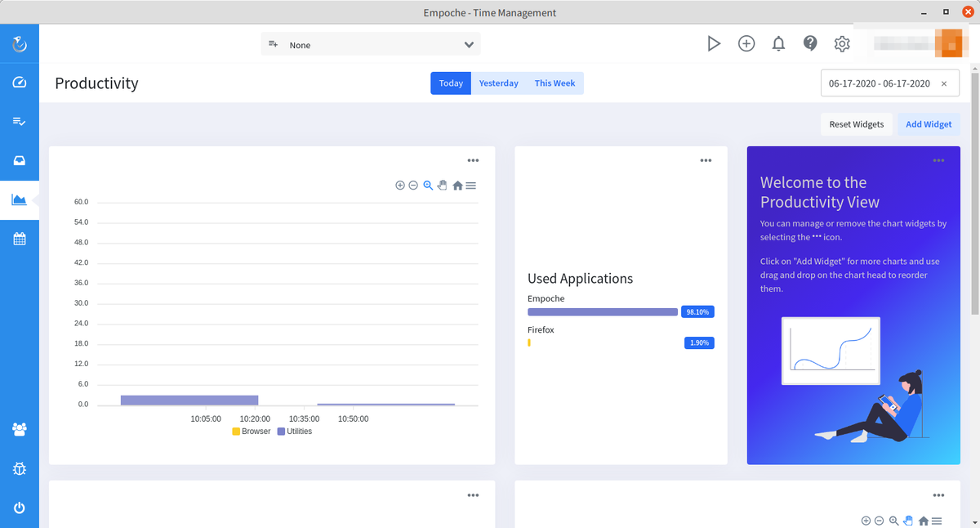Open the help question mark icon
This screenshot has height=528, width=980.
[810, 43]
